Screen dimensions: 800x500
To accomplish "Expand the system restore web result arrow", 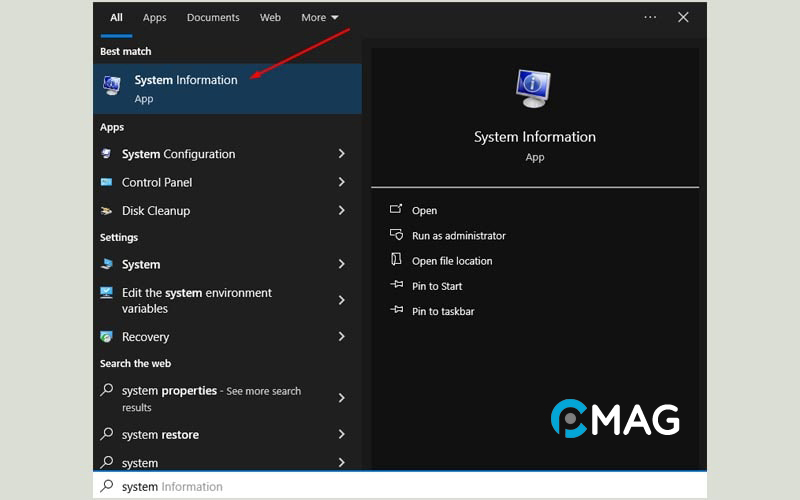I will pos(341,435).
